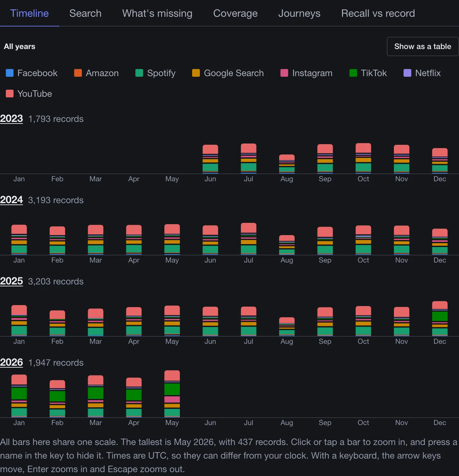Screen dimensions: 459x476
Task: Zoom into the April 2026 bar
Action: [134, 398]
